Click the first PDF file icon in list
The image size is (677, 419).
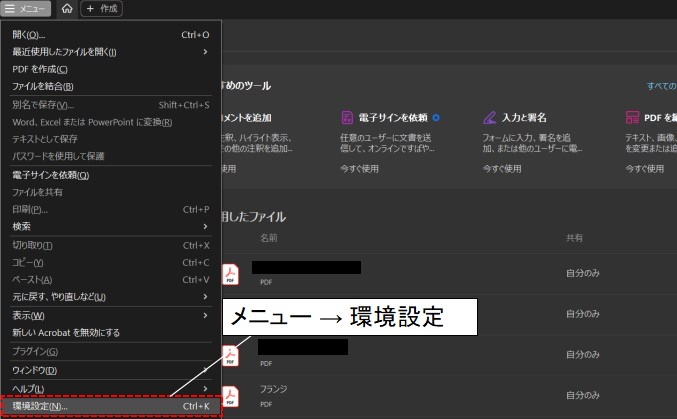231,273
